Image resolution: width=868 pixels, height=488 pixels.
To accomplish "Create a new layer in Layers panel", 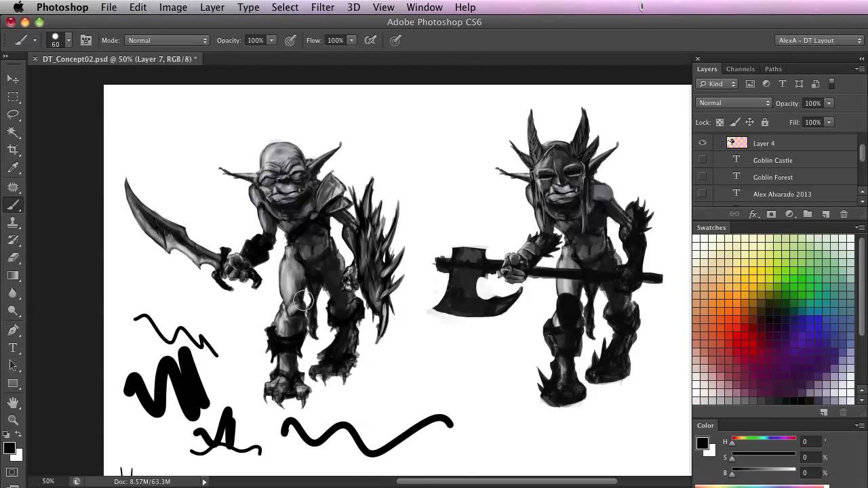I will (x=825, y=214).
